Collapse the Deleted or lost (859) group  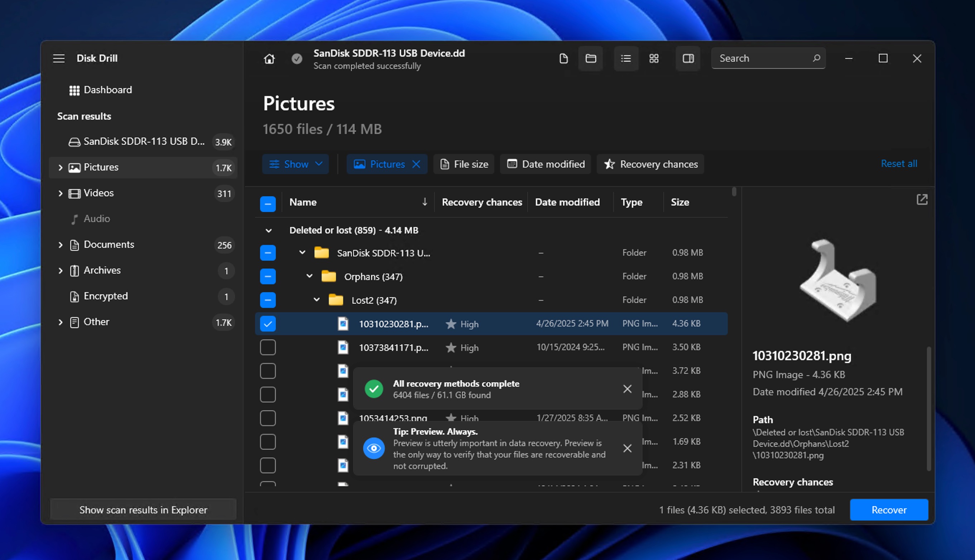point(269,230)
